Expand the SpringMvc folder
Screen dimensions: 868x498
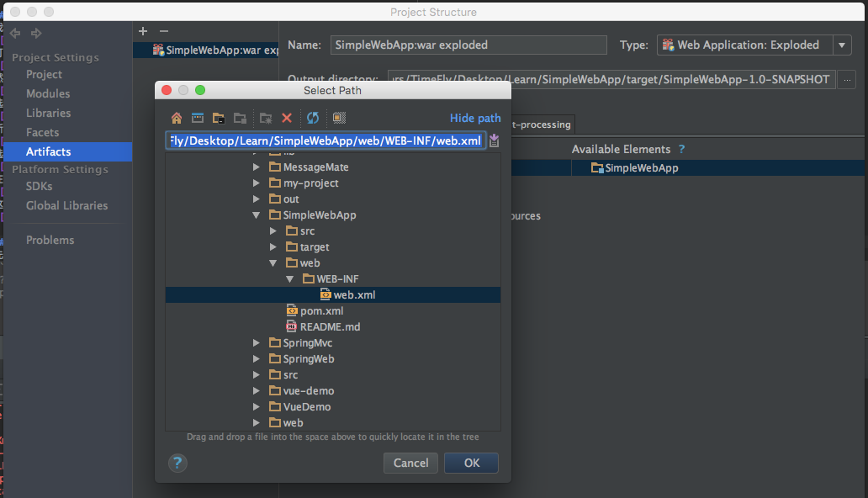[x=257, y=343]
